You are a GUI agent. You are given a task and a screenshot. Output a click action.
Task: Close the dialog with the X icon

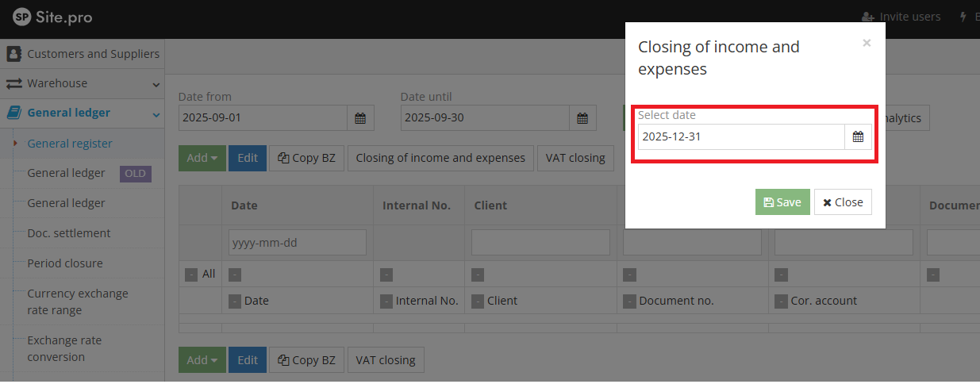coord(867,43)
